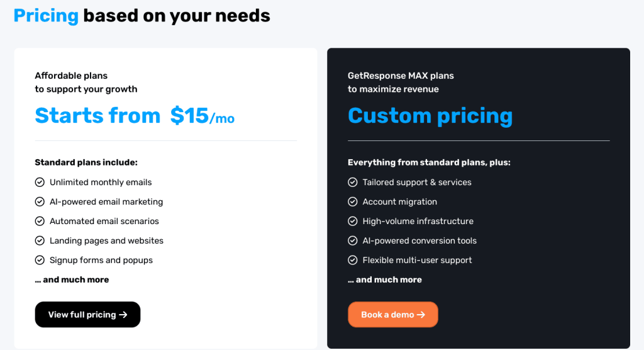Click checkmark icon beside Flexible multi-user support
This screenshot has width=644, height=350.
click(x=353, y=261)
